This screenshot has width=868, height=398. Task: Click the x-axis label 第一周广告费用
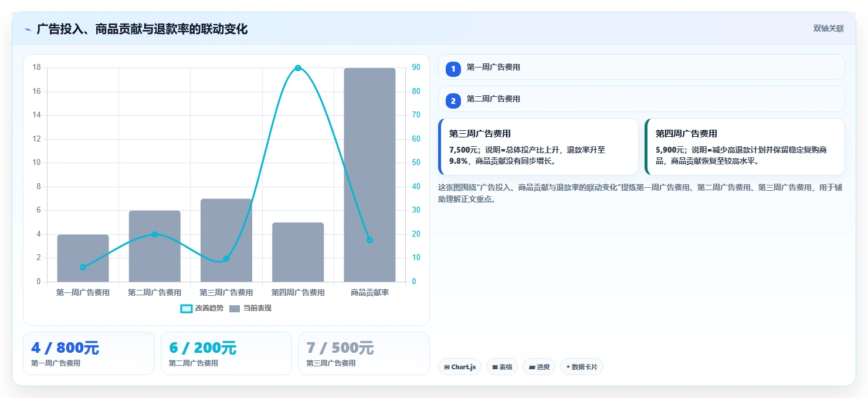[x=83, y=292]
